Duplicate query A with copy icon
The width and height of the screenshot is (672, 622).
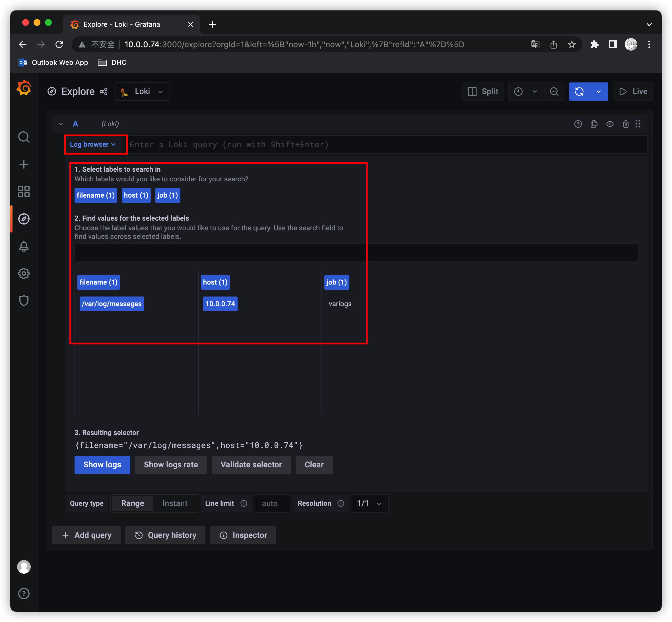(594, 124)
